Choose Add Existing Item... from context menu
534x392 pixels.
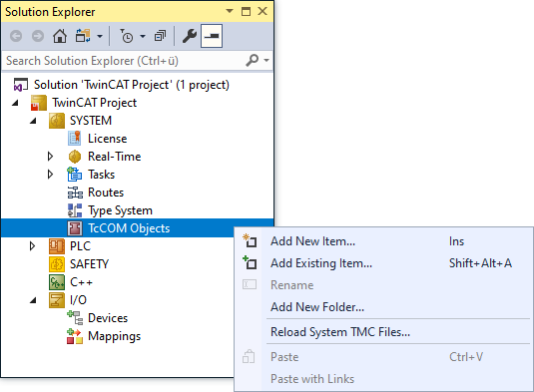(x=383, y=263)
